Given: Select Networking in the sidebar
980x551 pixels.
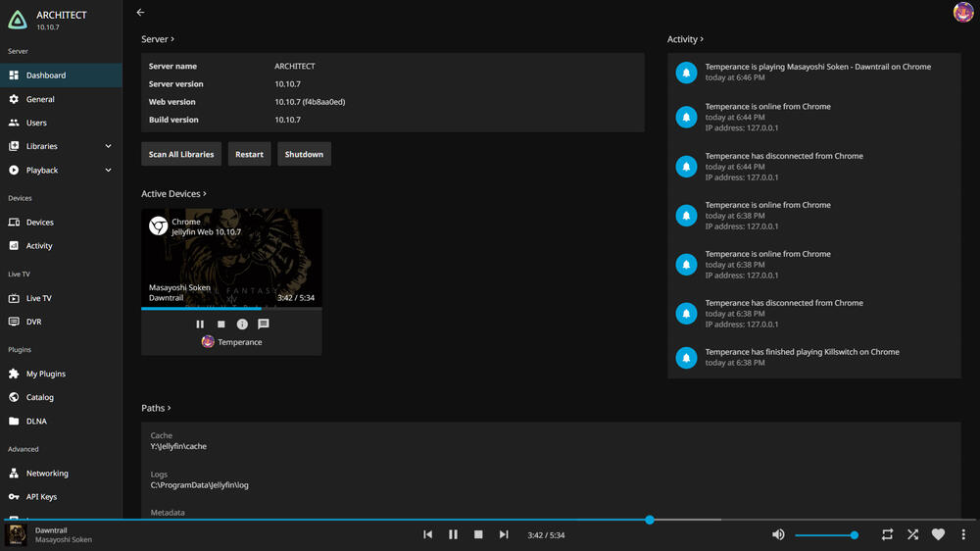Looking at the screenshot, I should pos(47,474).
